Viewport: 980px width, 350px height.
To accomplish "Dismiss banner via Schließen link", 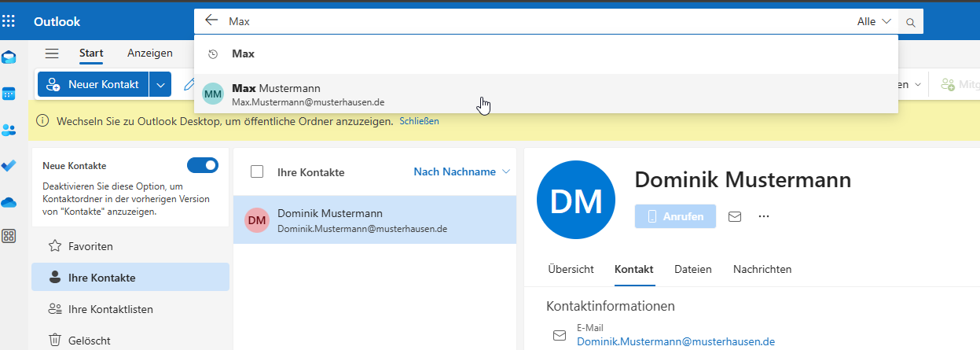I will coord(419,121).
